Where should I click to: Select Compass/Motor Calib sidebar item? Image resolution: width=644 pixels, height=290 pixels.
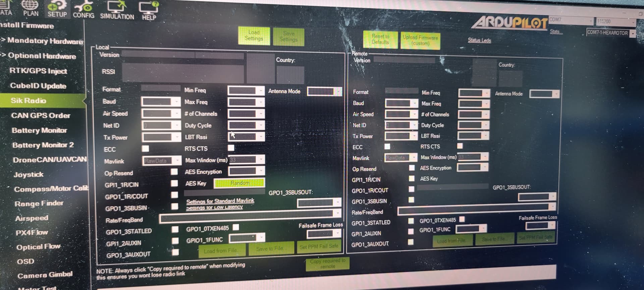click(51, 189)
